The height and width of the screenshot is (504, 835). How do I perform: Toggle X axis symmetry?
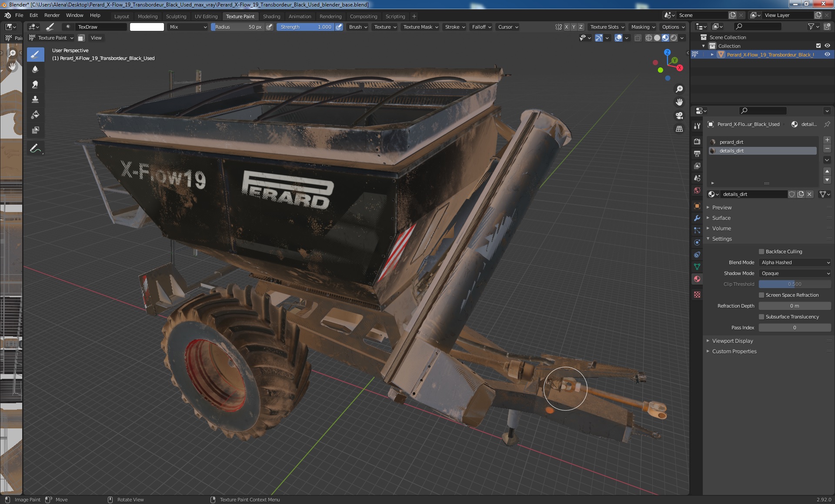[x=566, y=27]
